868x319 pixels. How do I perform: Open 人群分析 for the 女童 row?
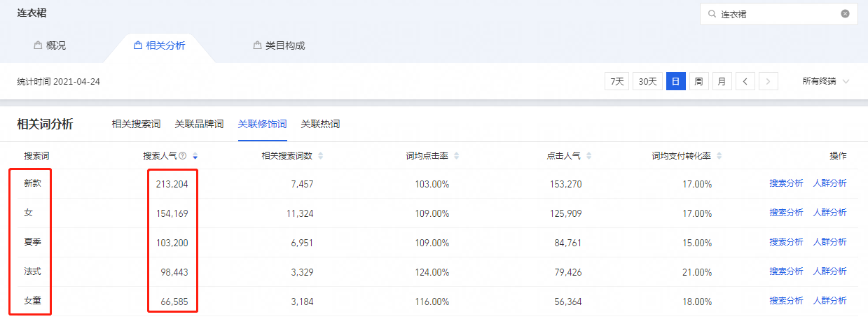(x=829, y=301)
